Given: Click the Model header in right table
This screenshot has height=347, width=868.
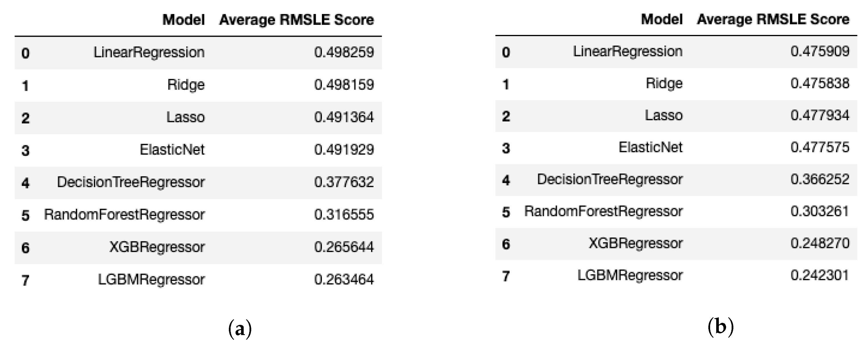Looking at the screenshot, I should click(x=662, y=19).
